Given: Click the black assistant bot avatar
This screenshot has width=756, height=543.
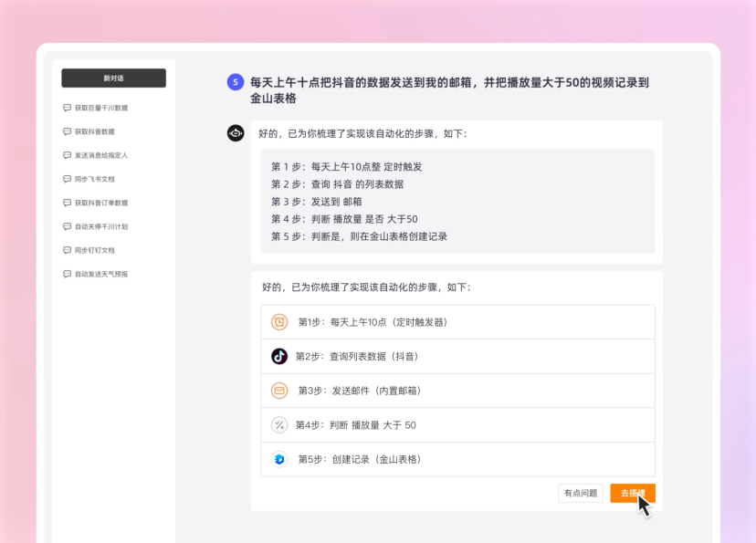Looking at the screenshot, I should tap(236, 133).
